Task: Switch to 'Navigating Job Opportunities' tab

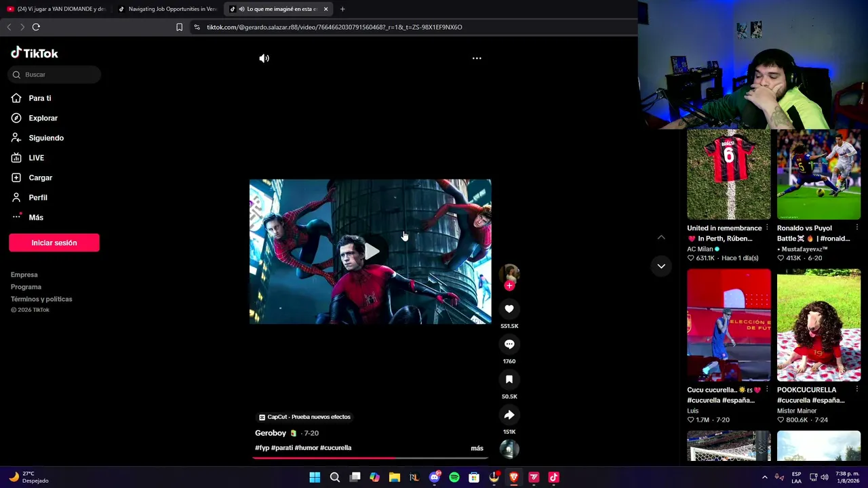Action: pos(167,9)
